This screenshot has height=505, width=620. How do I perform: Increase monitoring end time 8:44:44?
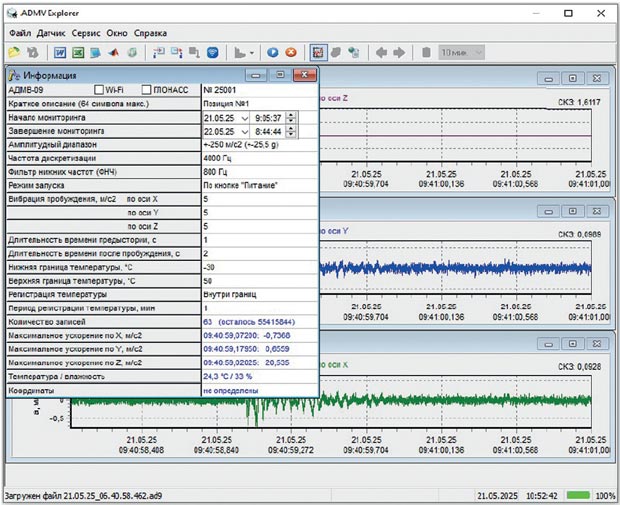tap(291, 129)
